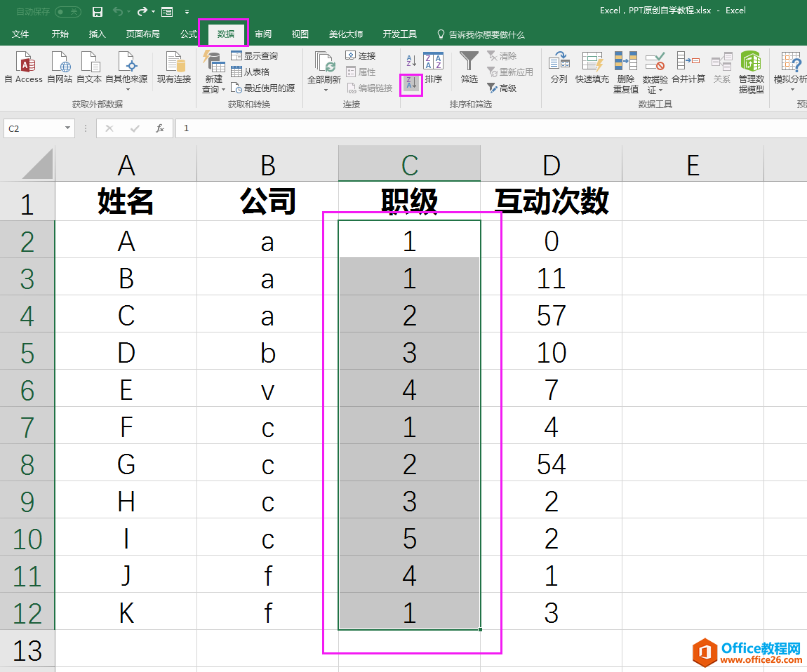
Task: Select column E header
Action: point(693,163)
